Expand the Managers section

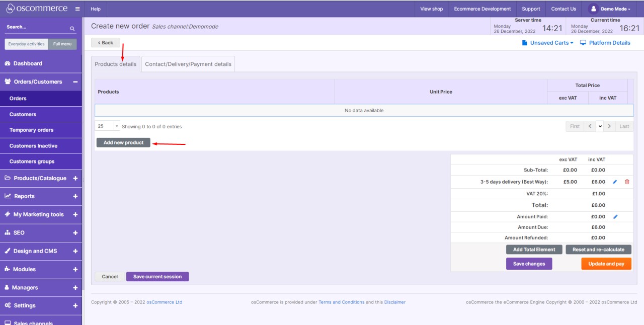pyautogui.click(x=75, y=287)
